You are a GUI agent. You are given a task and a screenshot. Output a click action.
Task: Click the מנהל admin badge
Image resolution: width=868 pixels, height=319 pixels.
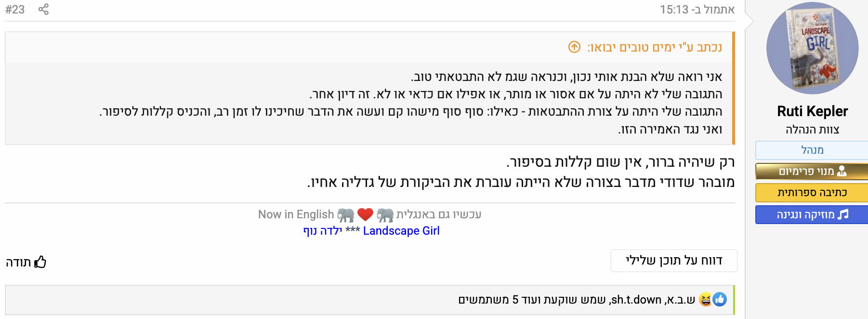812,150
